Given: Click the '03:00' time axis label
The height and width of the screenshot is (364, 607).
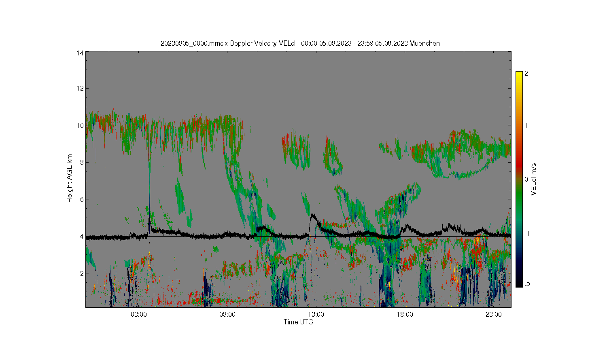Looking at the screenshot, I should (x=139, y=314).
